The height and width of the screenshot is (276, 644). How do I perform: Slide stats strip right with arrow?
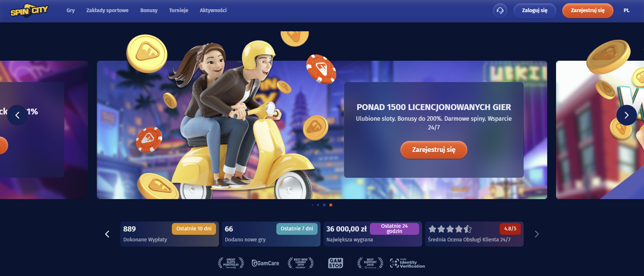[537, 234]
